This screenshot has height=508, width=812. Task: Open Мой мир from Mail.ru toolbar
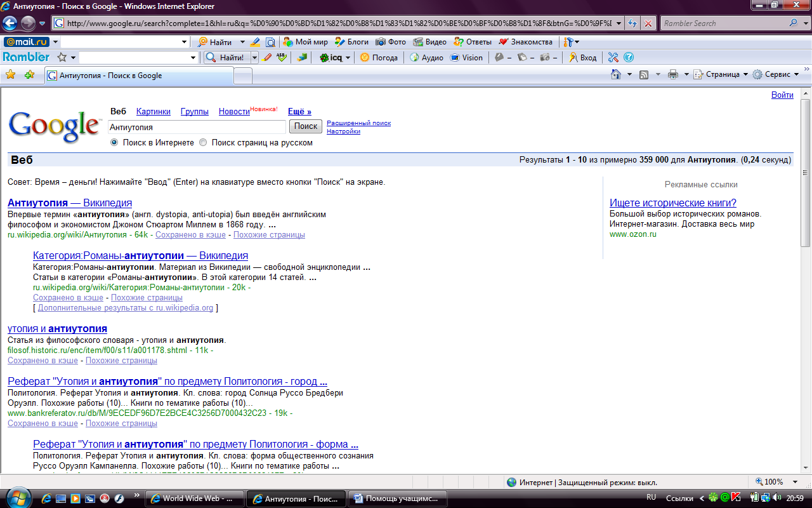click(305, 42)
